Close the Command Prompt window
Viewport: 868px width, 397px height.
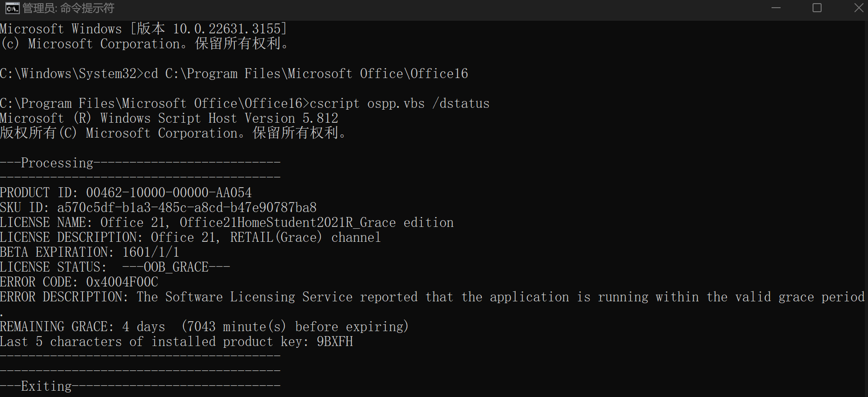click(x=859, y=8)
